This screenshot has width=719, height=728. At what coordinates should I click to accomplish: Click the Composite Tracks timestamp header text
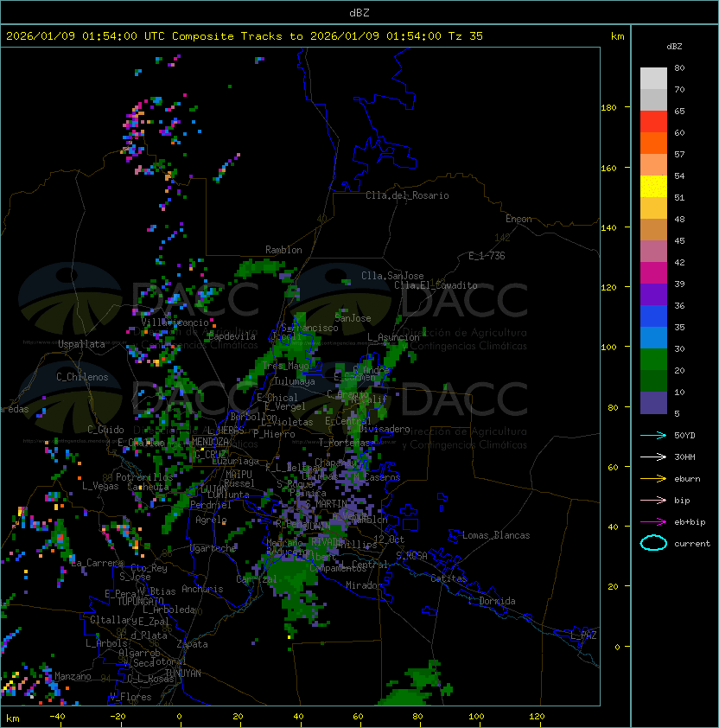coord(245,35)
